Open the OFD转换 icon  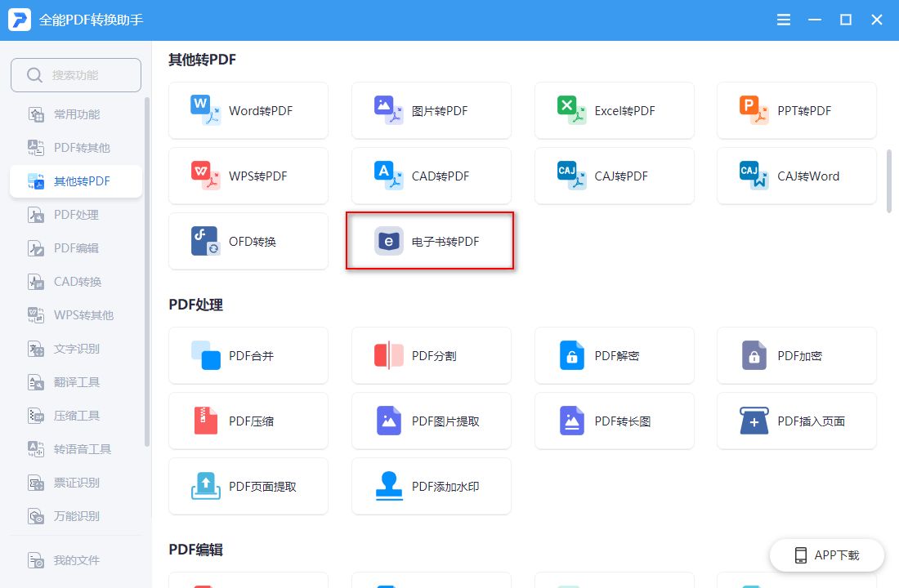[204, 241]
